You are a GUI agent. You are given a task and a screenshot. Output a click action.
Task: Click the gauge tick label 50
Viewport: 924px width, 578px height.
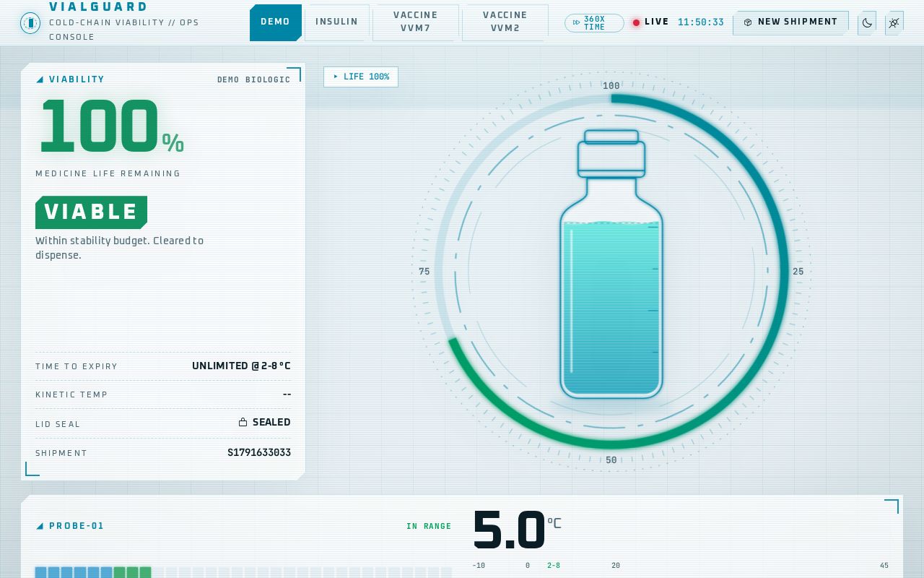(x=611, y=460)
